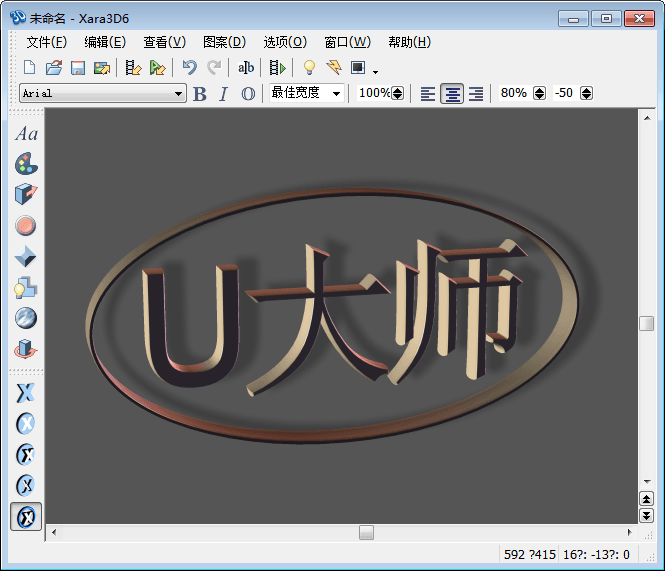The width and height of the screenshot is (665, 571).
Task: Click the export image icon
Action: pyautogui.click(x=102, y=67)
